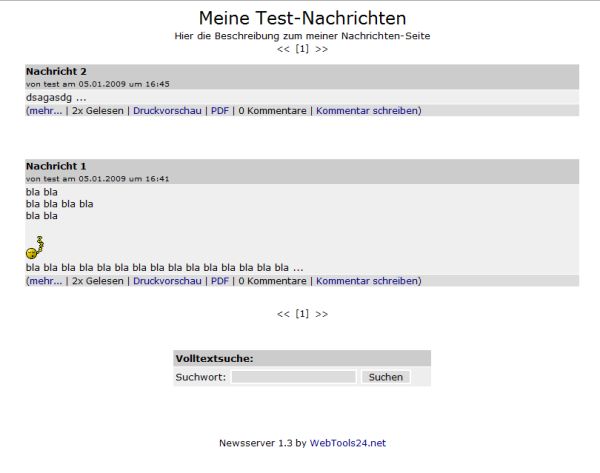The width and height of the screenshot is (600, 473).
Task: Click the sleeping smiley emoticon in Nachricht 1
Action: [35, 247]
